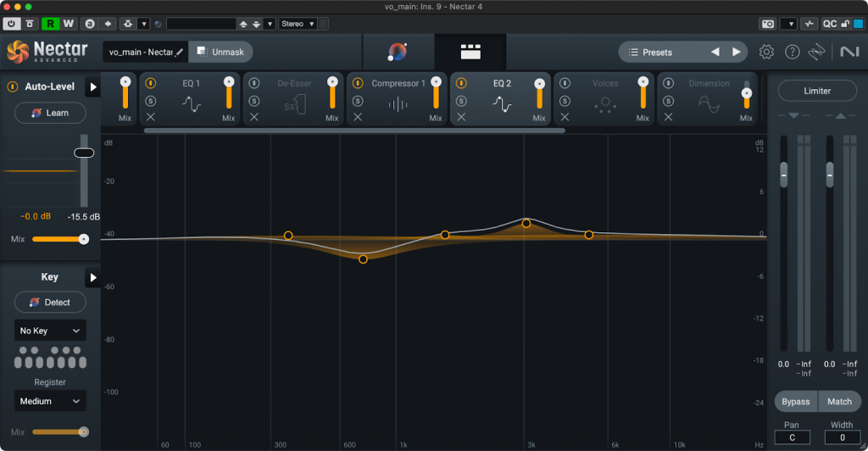Click the Width value field
This screenshot has width=868, height=451.
842,437
